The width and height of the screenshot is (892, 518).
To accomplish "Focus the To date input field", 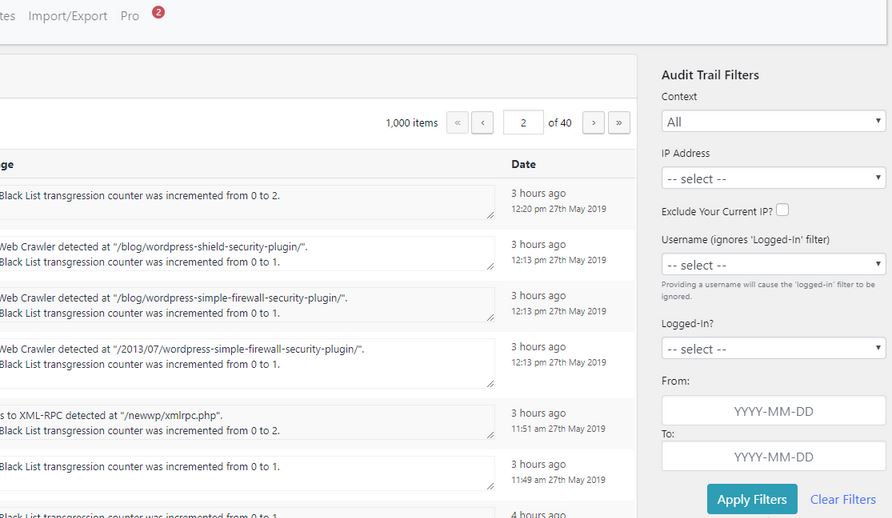I will [x=773, y=456].
